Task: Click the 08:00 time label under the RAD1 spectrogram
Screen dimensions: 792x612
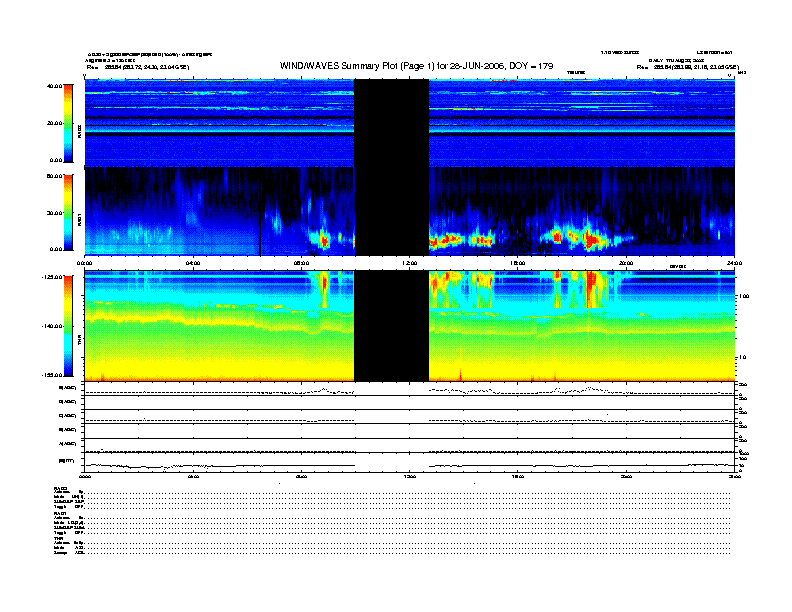Action: (301, 263)
